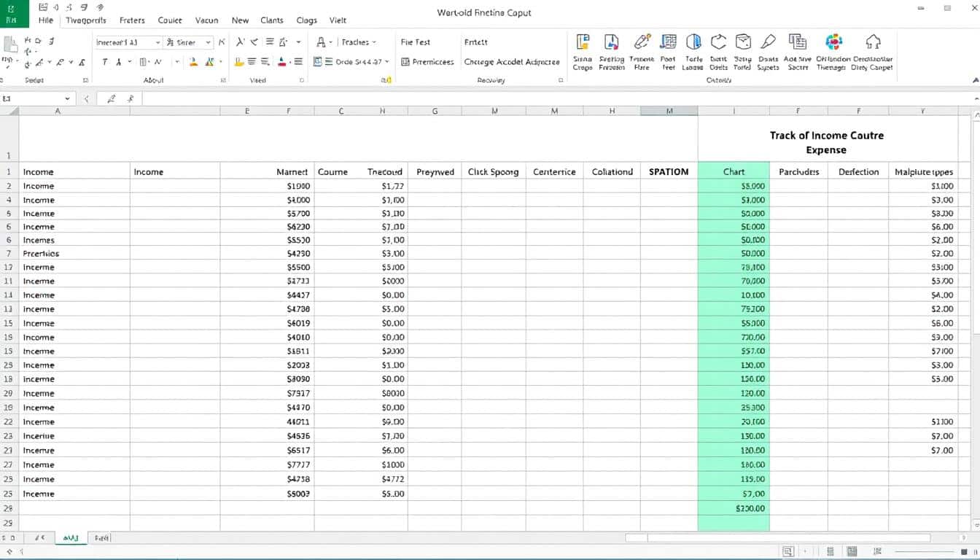Click the center align icon in Vieed group

(x=252, y=63)
